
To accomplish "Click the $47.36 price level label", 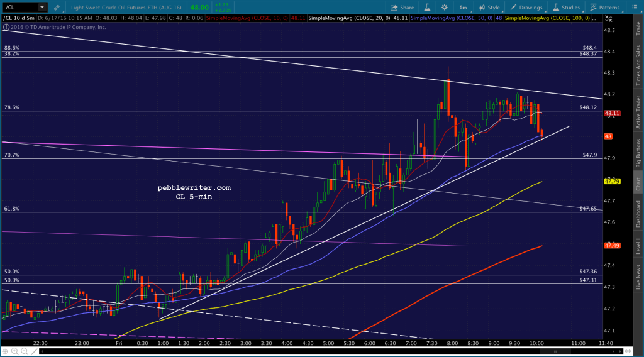I will point(588,272).
